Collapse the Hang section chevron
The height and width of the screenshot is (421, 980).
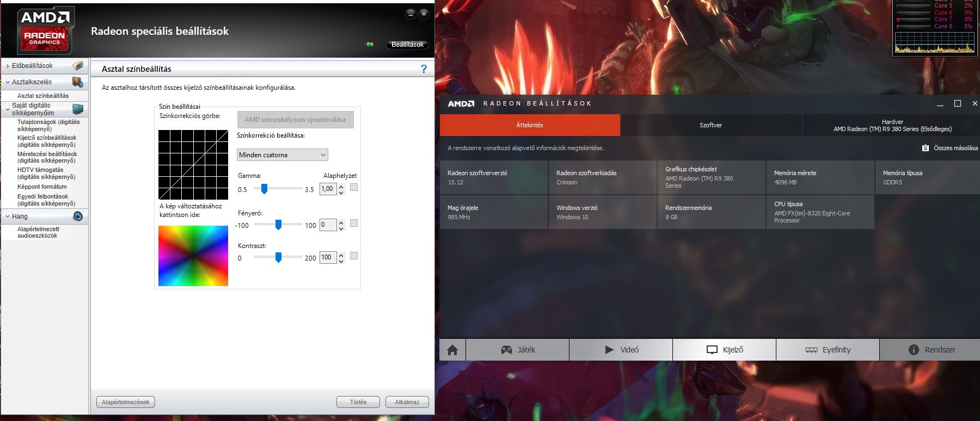pos(7,216)
